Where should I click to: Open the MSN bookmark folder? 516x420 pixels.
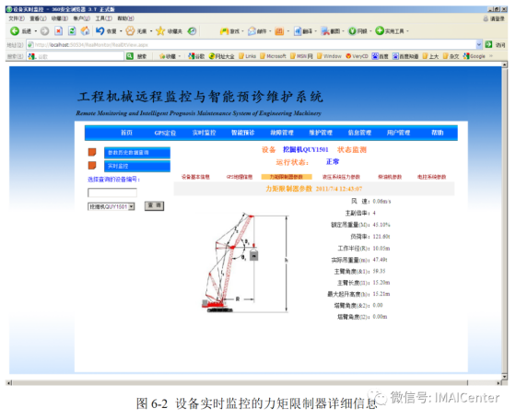[301, 56]
